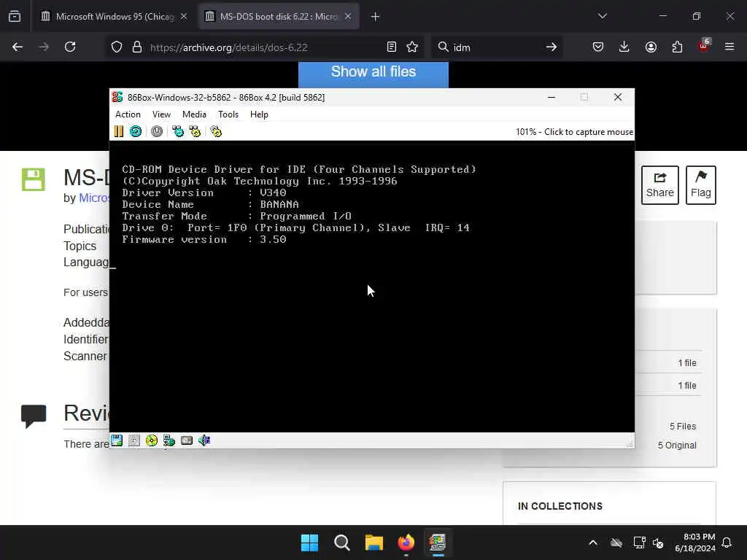Click the CD-ROM drive status icon
This screenshot has width=747, height=560.
(152, 440)
